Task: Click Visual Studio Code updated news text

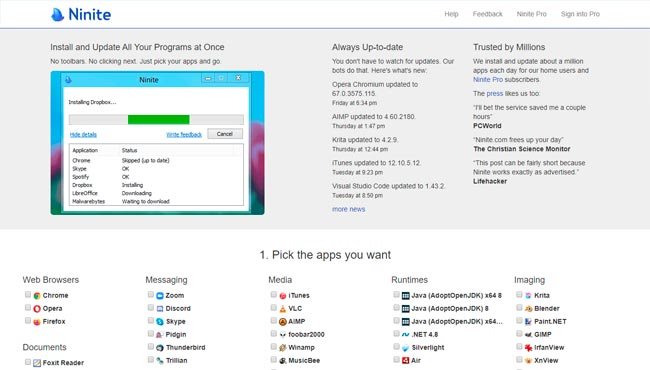Action: (x=388, y=186)
